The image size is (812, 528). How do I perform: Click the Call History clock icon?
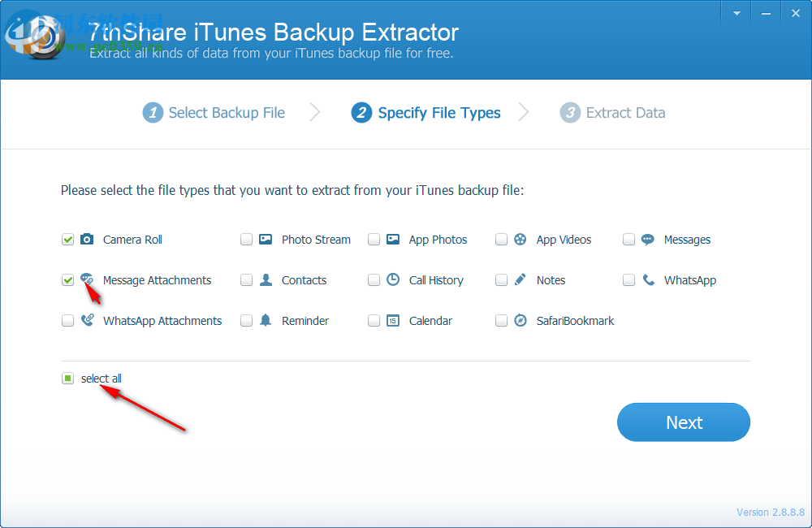coord(393,280)
